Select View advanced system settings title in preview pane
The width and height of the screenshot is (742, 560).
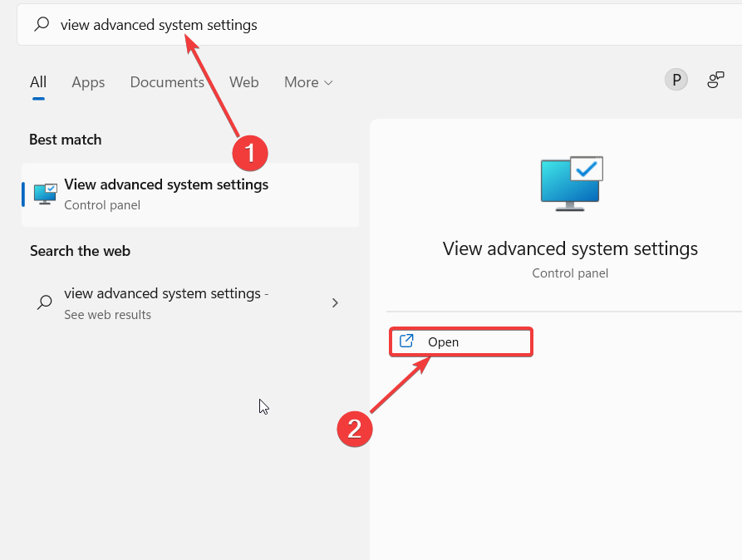570,249
